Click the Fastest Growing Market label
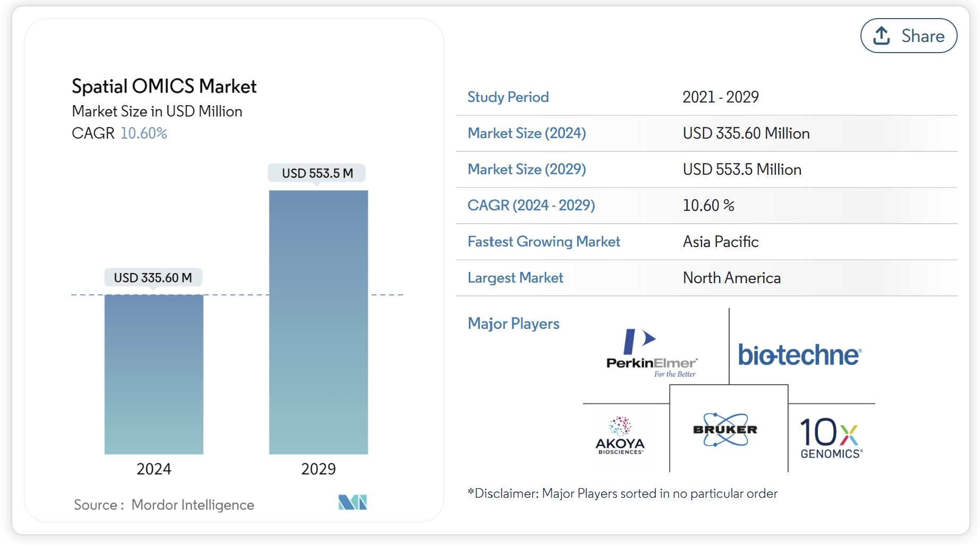The height and width of the screenshot is (545, 980). pyautogui.click(x=544, y=242)
